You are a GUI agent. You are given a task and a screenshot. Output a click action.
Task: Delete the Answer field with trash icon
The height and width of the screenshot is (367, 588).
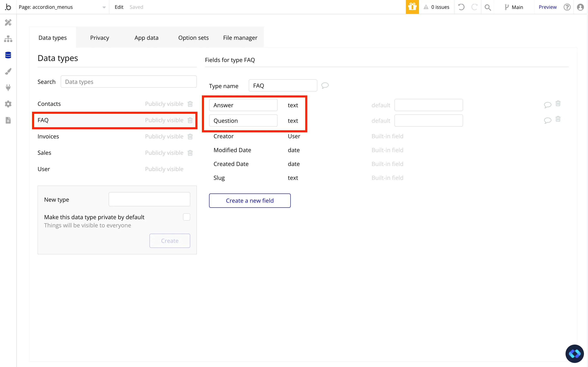[558, 104]
